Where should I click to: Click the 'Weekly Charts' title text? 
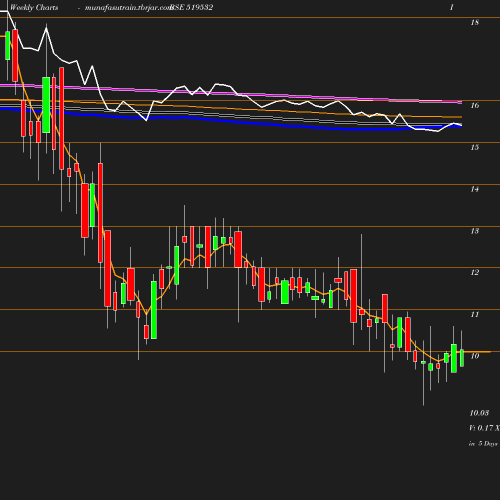(x=34, y=7)
